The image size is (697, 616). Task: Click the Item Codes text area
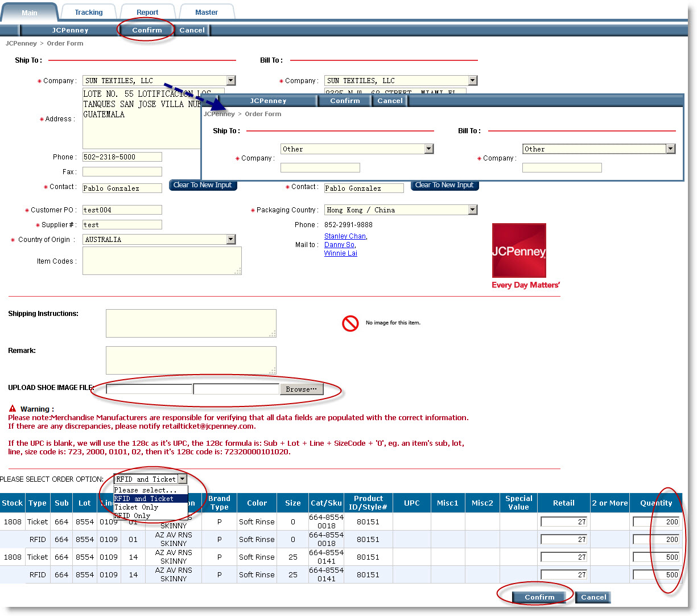point(162,261)
